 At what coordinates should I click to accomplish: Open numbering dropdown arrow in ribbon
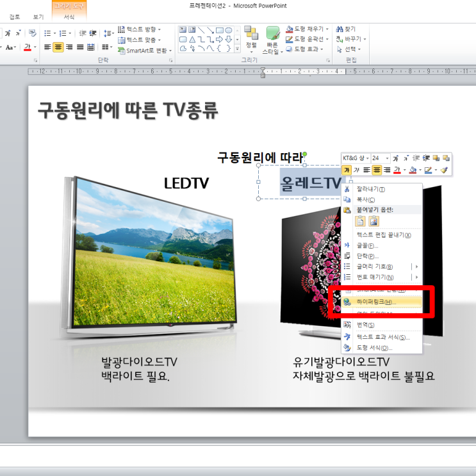(x=70, y=33)
